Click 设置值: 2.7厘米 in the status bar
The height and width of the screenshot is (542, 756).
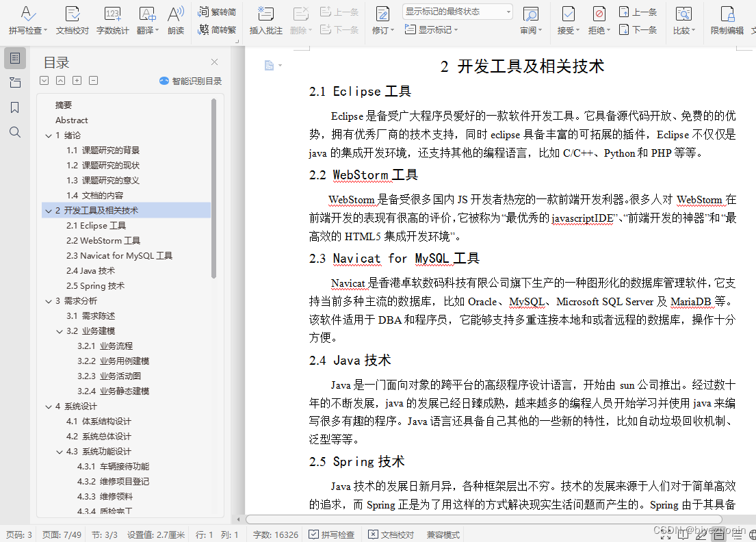coord(156,534)
